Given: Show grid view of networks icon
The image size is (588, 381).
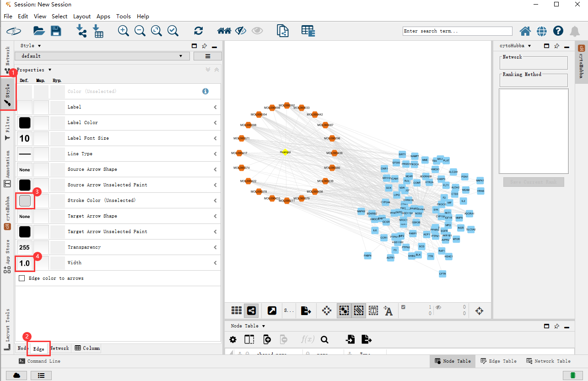Looking at the screenshot, I should (x=237, y=310).
